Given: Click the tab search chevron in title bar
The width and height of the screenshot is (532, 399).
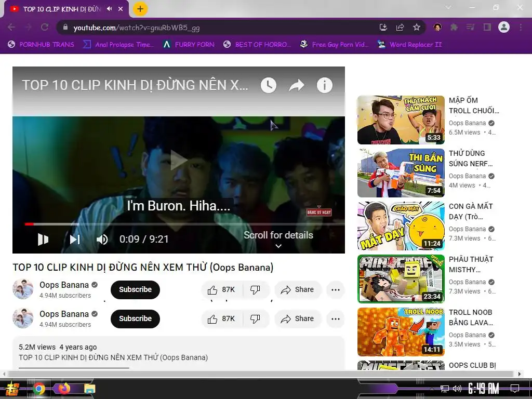Looking at the screenshot, I should coord(448,7).
